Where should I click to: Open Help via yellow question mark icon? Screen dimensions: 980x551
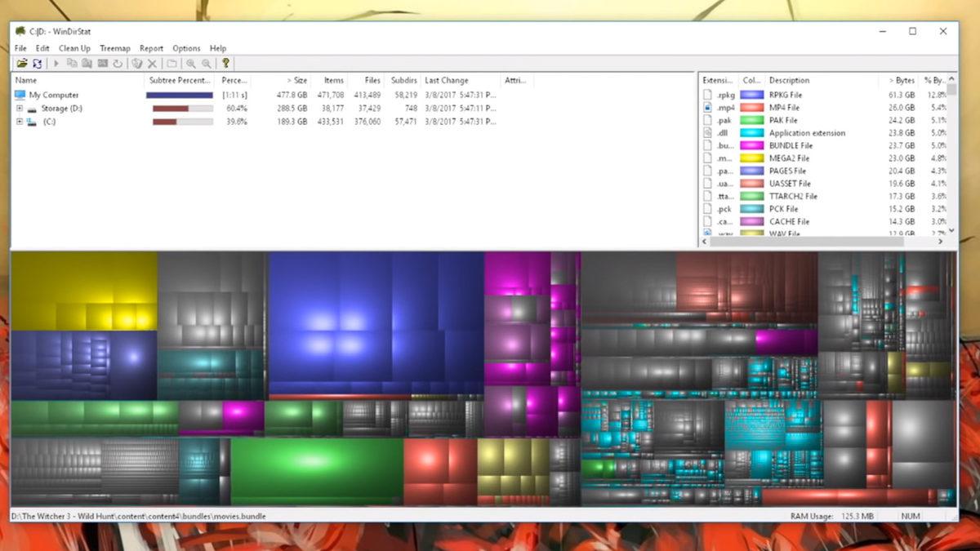(x=225, y=64)
